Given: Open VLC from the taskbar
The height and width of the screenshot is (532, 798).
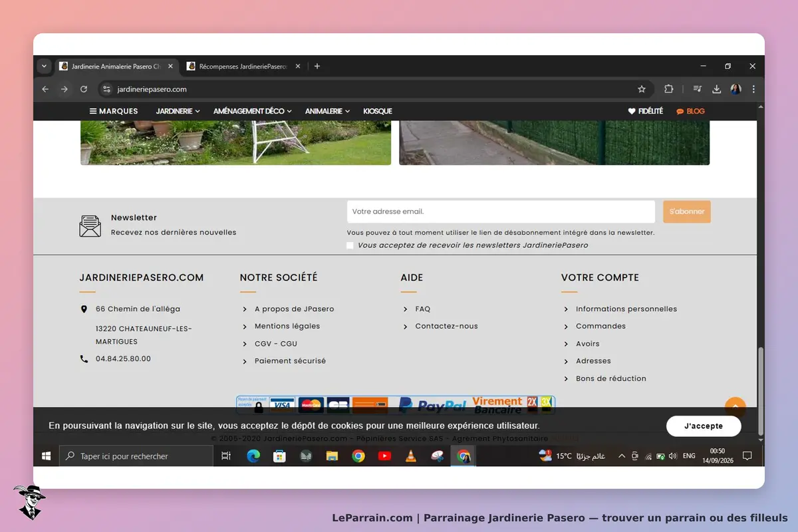Looking at the screenshot, I should pos(411,456).
